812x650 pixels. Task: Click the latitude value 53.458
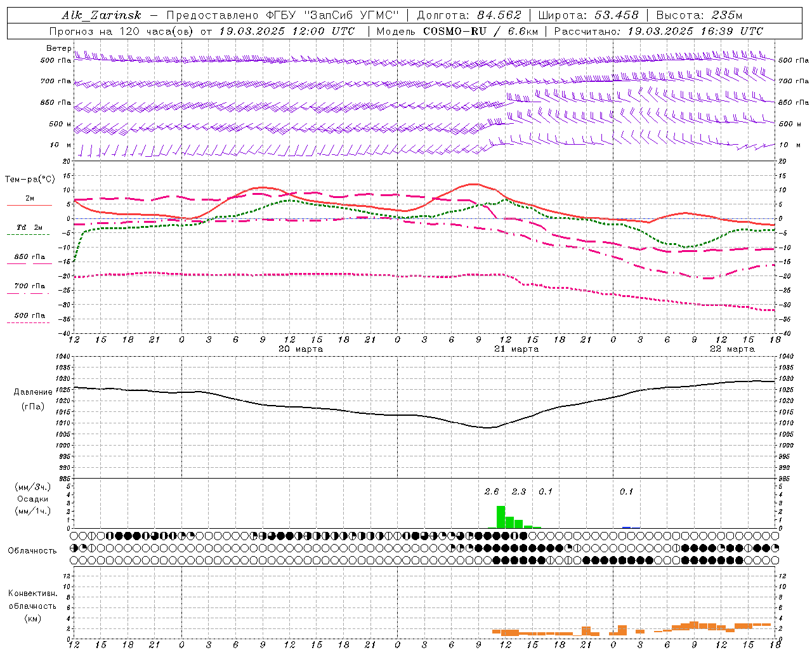[x=616, y=15]
